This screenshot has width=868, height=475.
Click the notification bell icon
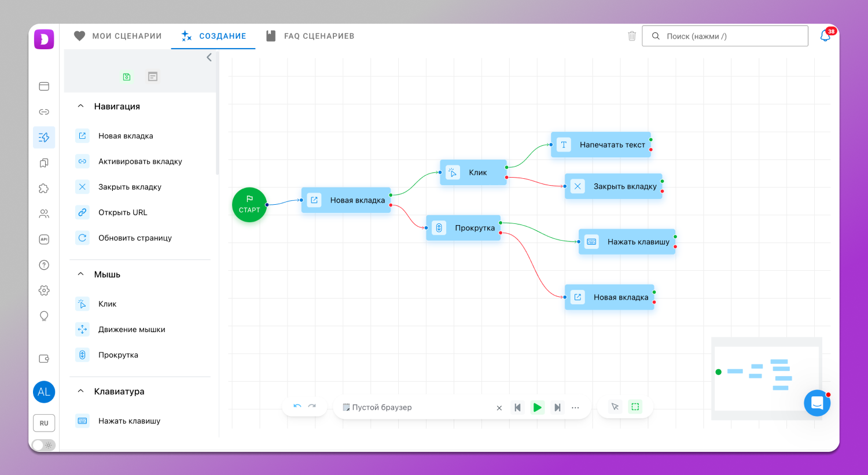[825, 36]
